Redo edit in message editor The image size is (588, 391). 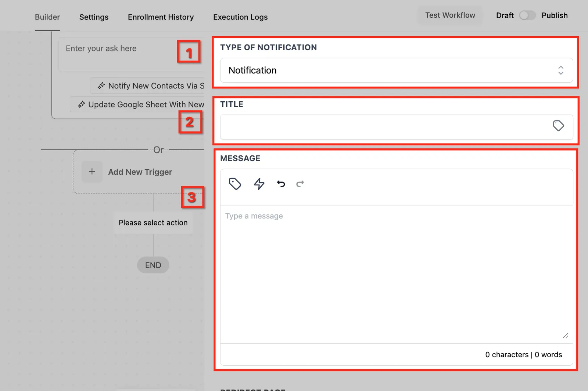pos(300,184)
